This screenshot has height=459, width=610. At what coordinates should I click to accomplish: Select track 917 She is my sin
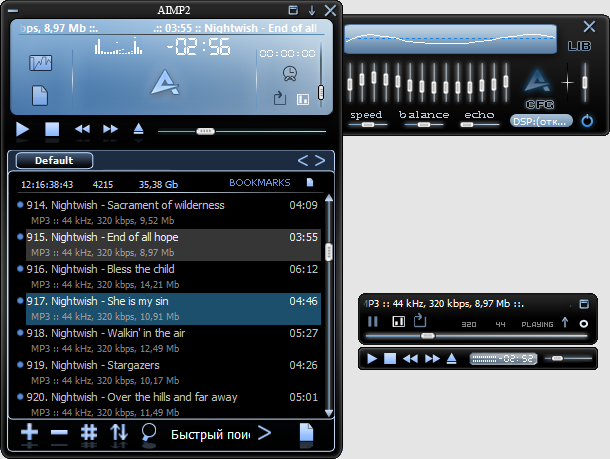pos(173,308)
